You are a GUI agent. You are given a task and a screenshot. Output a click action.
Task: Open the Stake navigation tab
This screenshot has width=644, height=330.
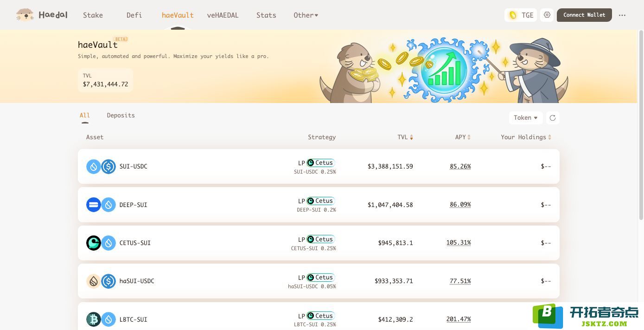click(93, 15)
